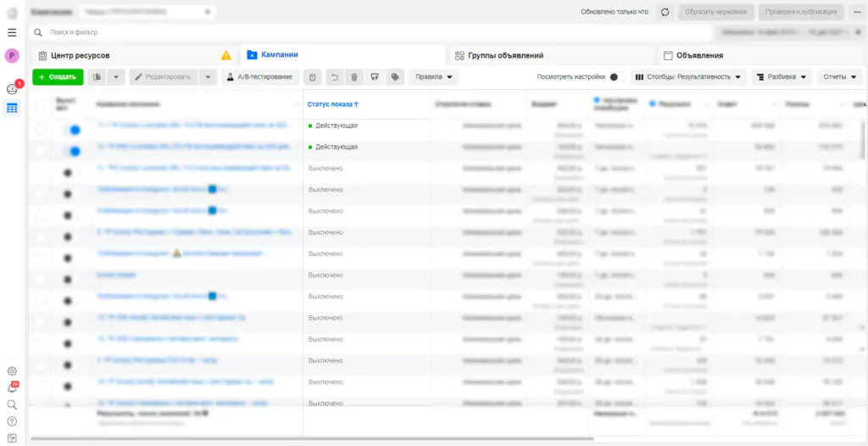This screenshot has width=868, height=446.
Task: Turn off the first active campaign toggle
Action: [x=72, y=130]
